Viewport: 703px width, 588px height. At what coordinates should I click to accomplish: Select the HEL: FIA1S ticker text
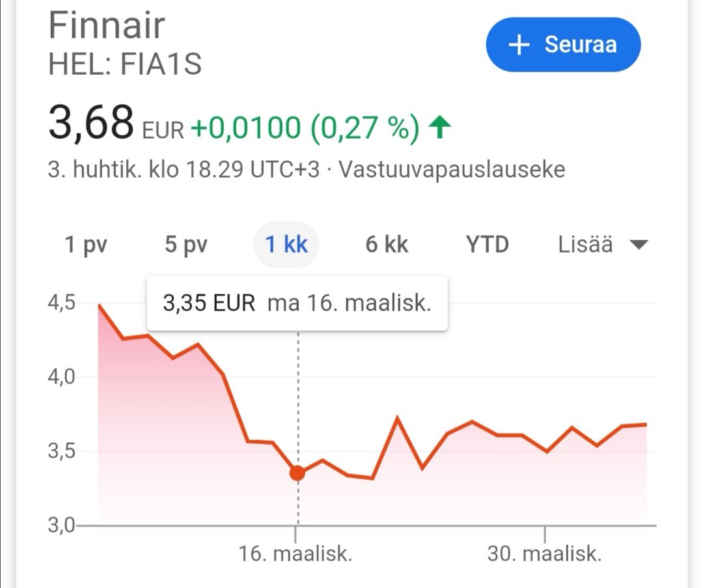pos(125,64)
